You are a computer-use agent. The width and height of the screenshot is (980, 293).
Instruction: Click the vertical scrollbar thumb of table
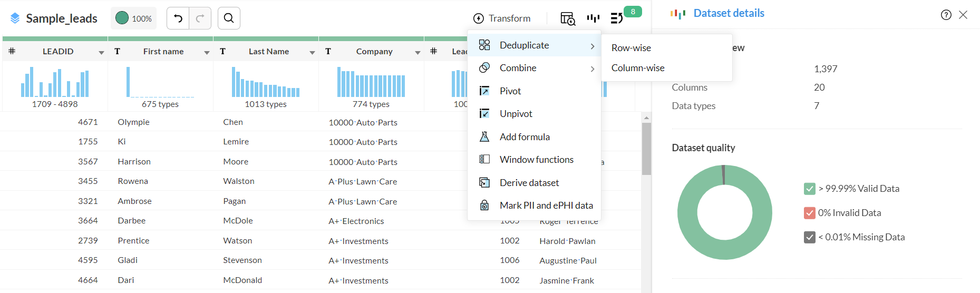[x=646, y=149]
